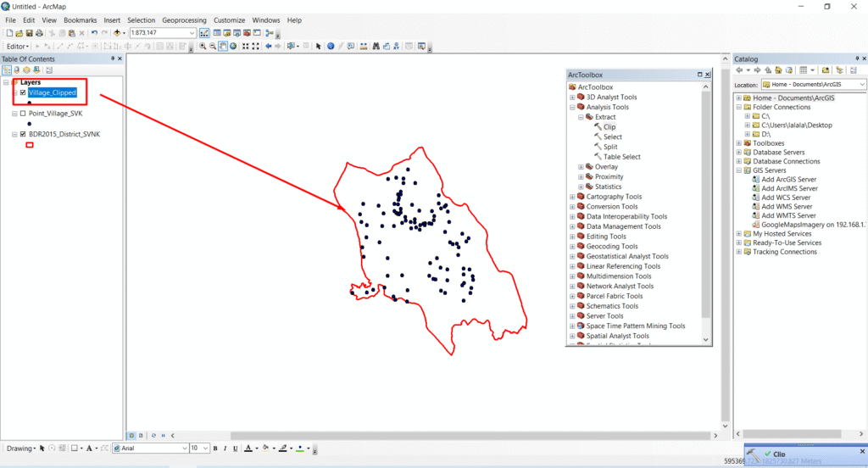Image resolution: width=868 pixels, height=468 pixels.
Task: Select the Zoom In tool
Action: click(203, 47)
